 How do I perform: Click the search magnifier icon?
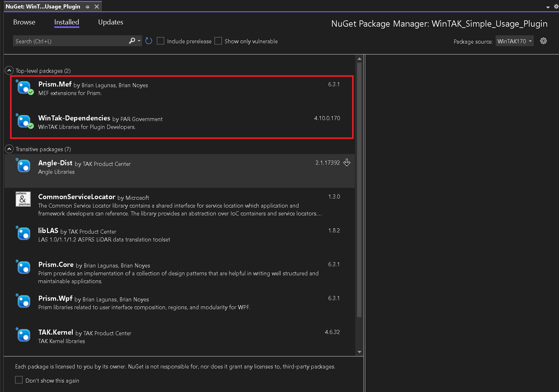(132, 41)
